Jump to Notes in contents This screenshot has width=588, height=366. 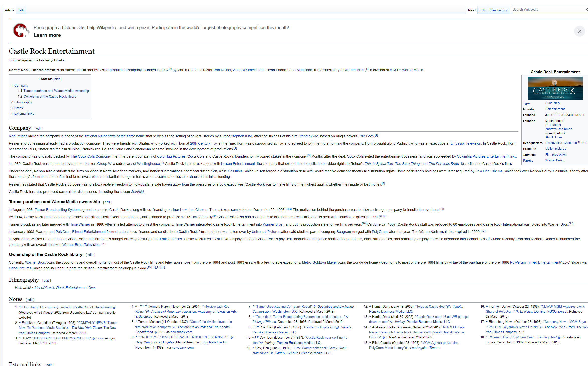point(18,108)
